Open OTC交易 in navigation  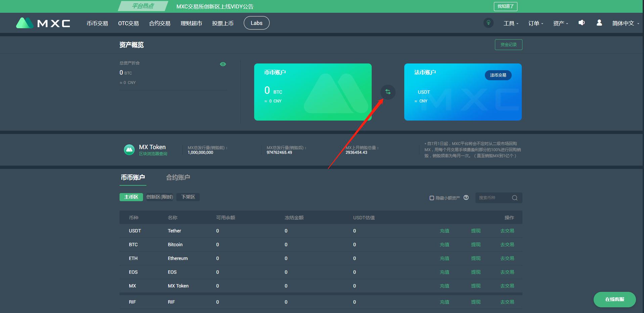click(x=129, y=23)
